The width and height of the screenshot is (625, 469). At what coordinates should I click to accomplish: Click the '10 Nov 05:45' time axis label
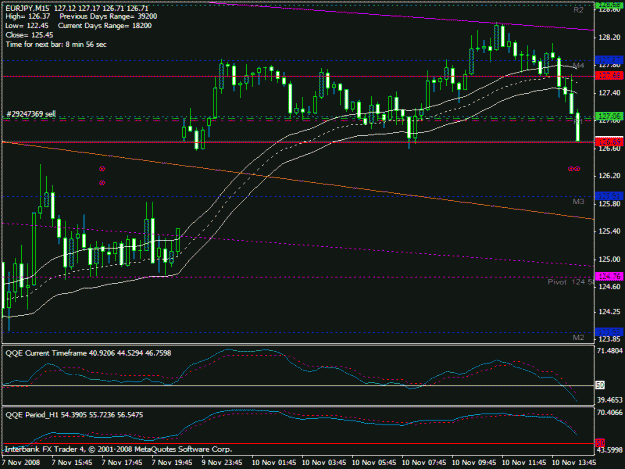(374, 463)
